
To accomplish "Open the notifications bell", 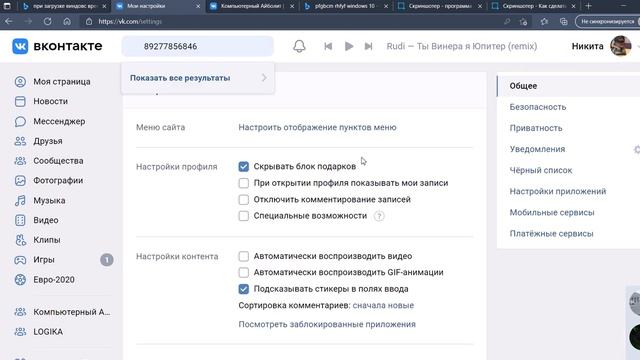I will [299, 46].
